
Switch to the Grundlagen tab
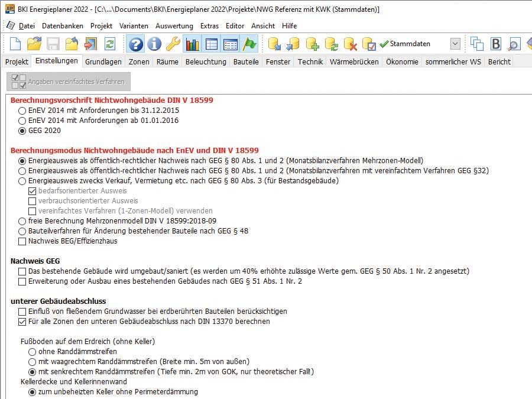[x=103, y=61]
